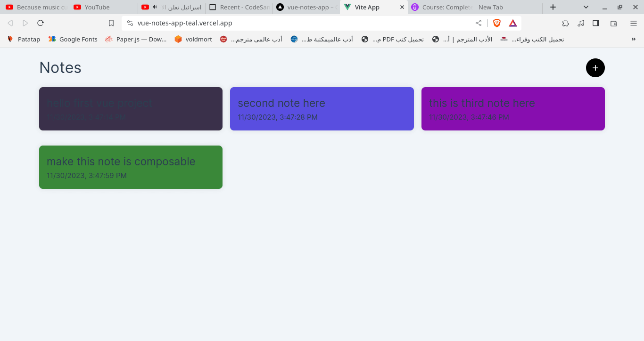Screen dimensions: 644x341
Task: Click the Brave Rewards triangle icon
Action: click(513, 23)
